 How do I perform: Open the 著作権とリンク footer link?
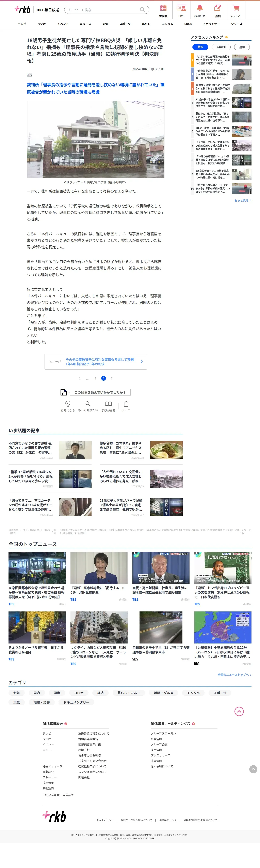pos(168,820)
